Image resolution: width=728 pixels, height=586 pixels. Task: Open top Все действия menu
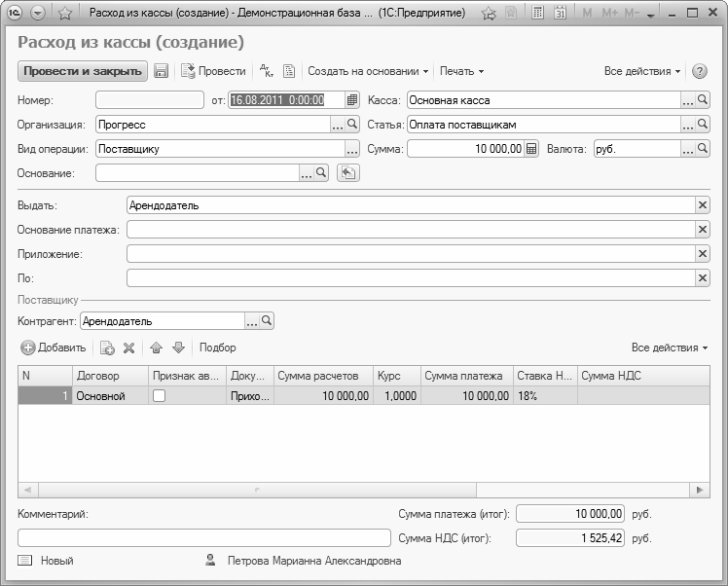click(642, 71)
